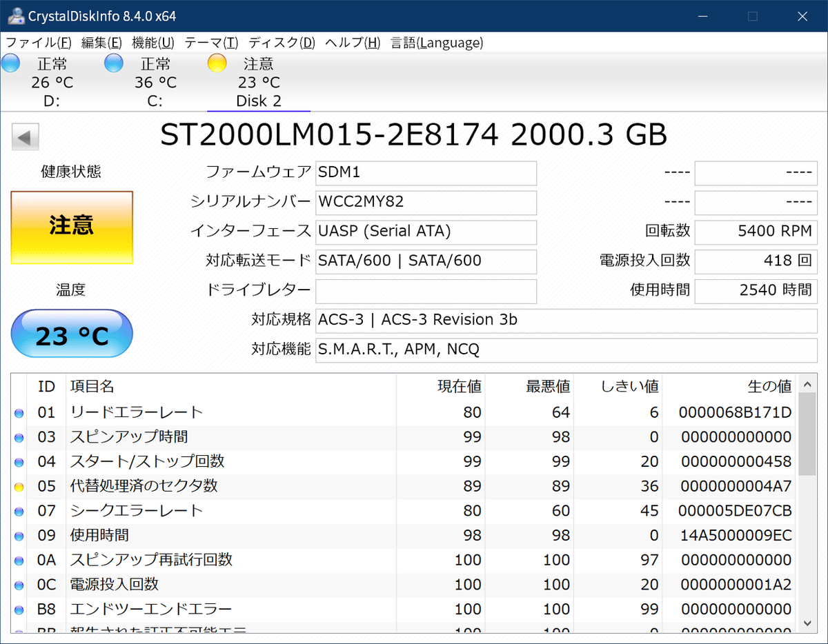Viewport: 828px width, 644px height.
Task: Select the シークエラーレート row name
Action: pos(137,511)
